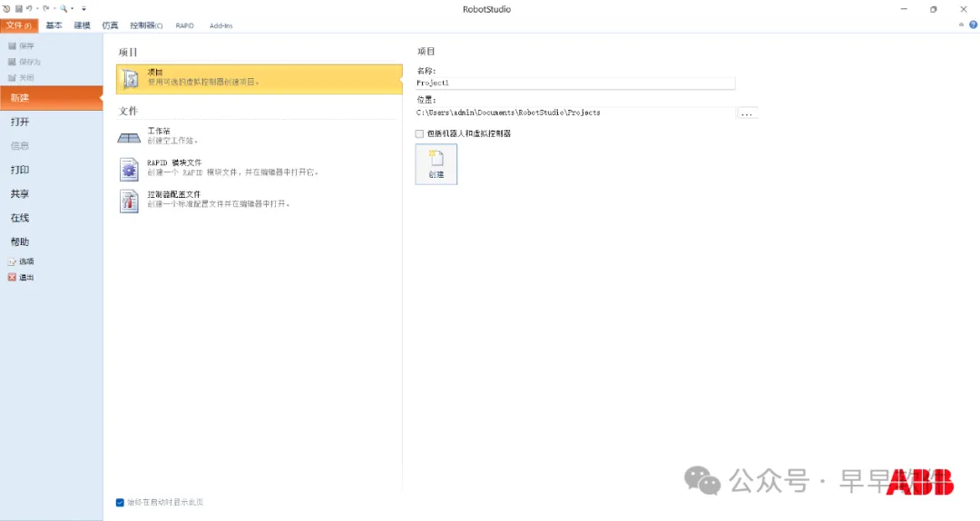This screenshot has height=521, width=980.
Task: Switch to the RAPID tab
Action: [x=184, y=25]
